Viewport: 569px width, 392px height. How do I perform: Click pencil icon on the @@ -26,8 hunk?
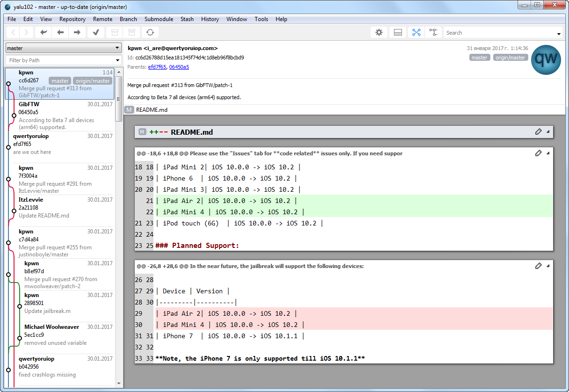(539, 266)
